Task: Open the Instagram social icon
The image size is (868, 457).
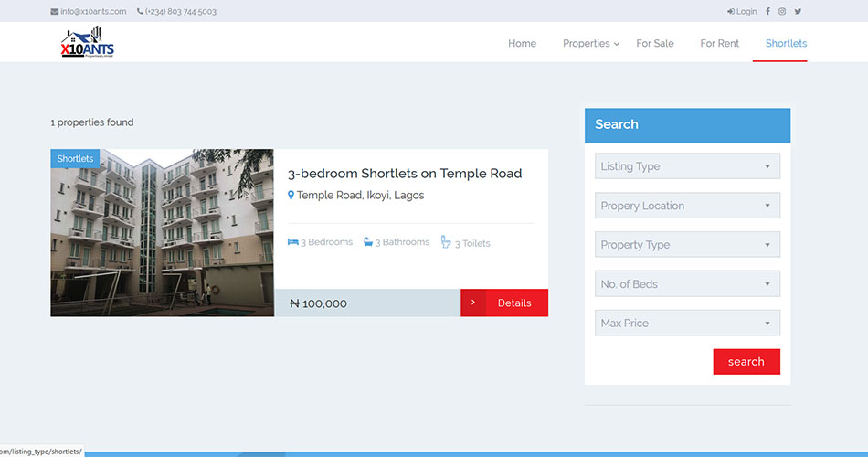Action: tap(782, 12)
